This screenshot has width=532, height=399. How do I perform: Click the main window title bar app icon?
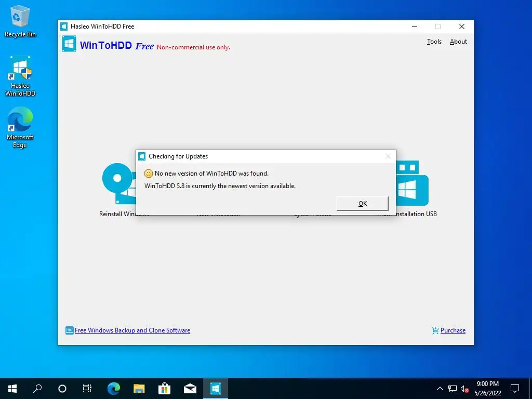coord(64,26)
